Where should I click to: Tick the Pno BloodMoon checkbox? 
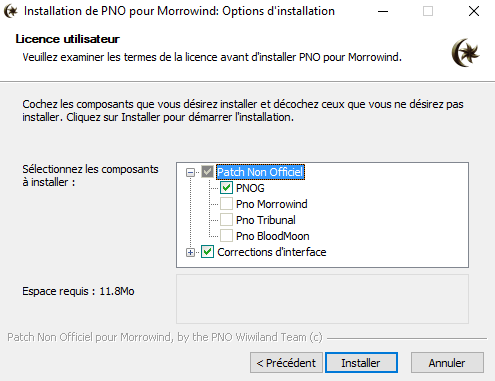click(x=226, y=236)
